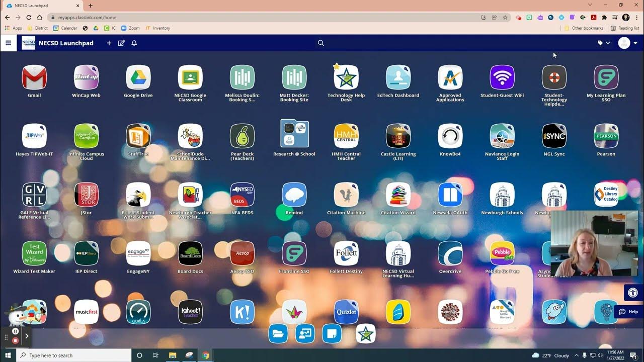Viewport: 644px width, 362px height.
Task: Open the user profile dropdown
Action: [627, 43]
